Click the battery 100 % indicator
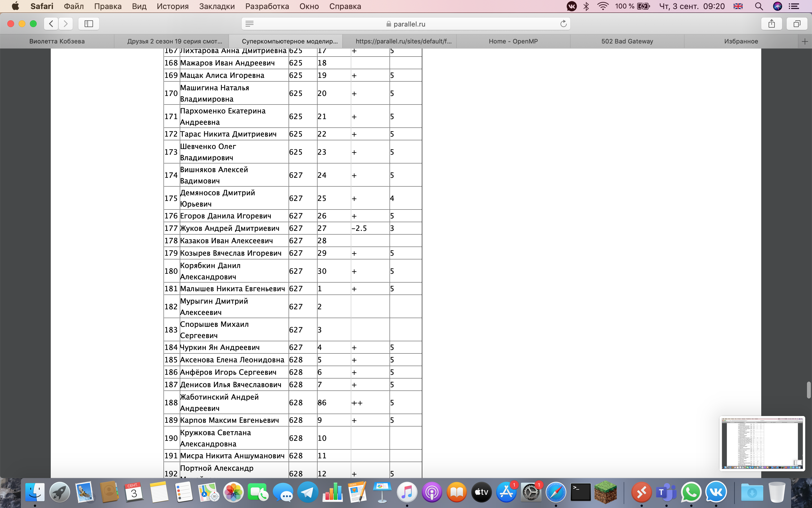This screenshot has height=508, width=812. click(x=632, y=6)
